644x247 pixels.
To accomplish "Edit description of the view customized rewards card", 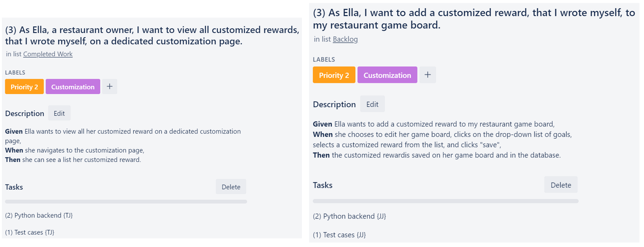I will [x=59, y=113].
